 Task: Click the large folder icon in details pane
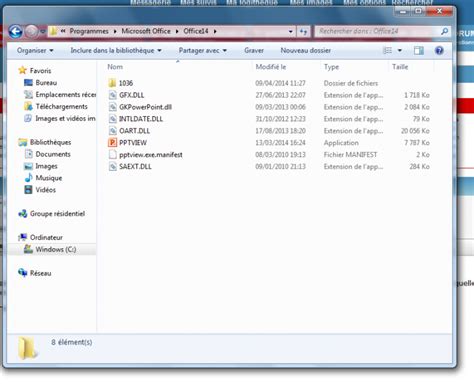pyautogui.click(x=28, y=348)
